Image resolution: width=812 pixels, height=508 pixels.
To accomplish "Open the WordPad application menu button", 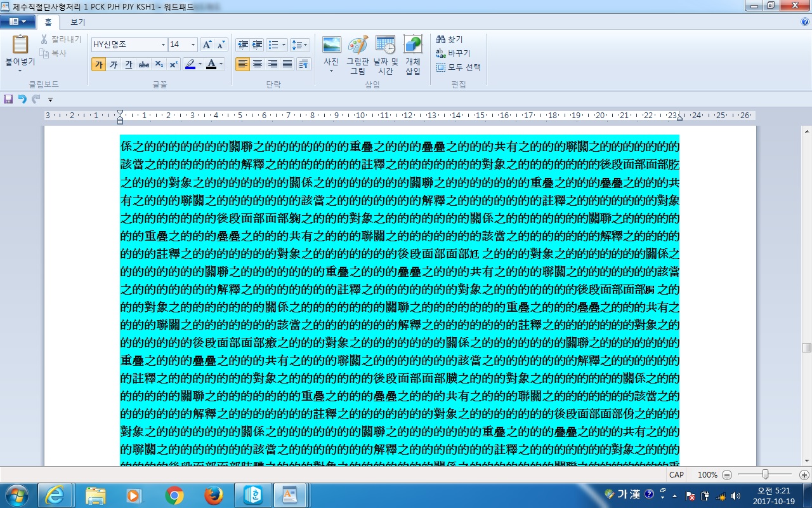I will click(x=18, y=22).
